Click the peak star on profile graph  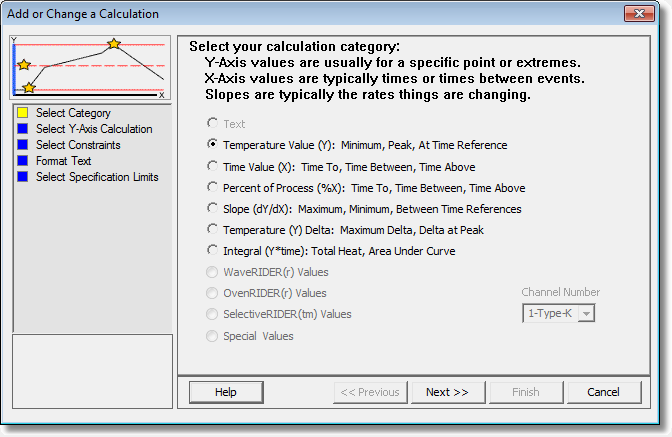click(114, 44)
